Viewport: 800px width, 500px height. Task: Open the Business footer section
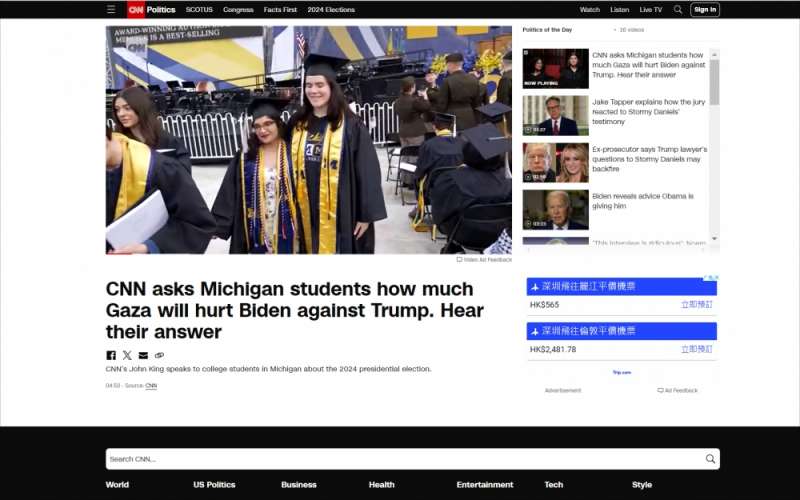pos(299,485)
